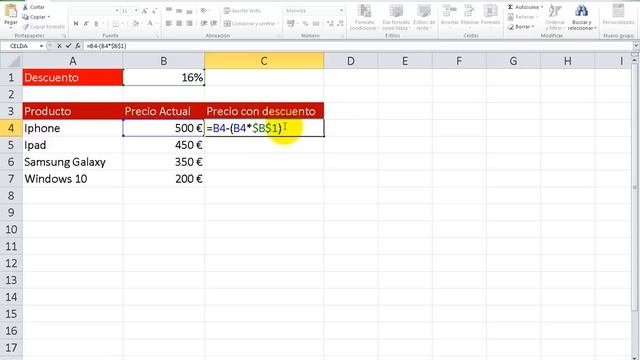Screen dimensions: 640x360
Task: Click the Pegar paste icon
Action: (x=11, y=11)
